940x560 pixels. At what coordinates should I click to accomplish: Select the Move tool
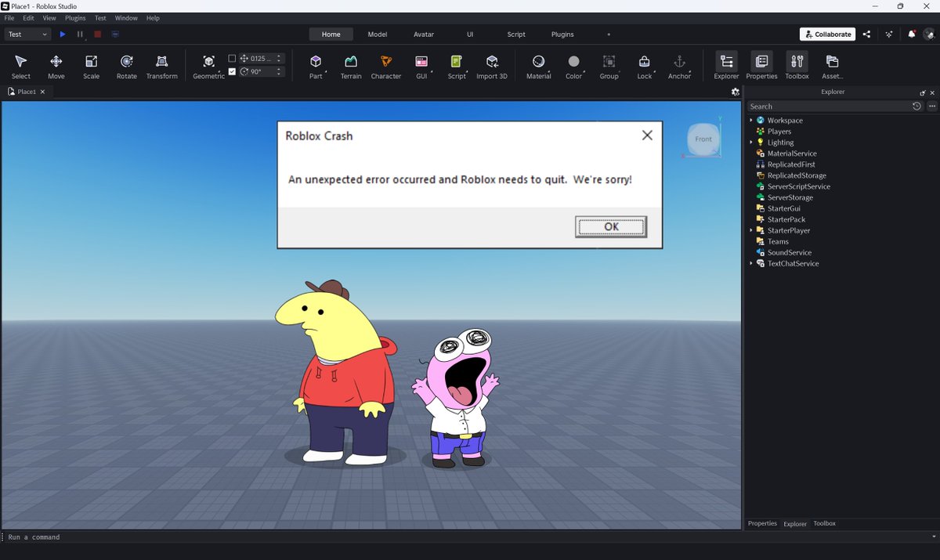(56, 67)
